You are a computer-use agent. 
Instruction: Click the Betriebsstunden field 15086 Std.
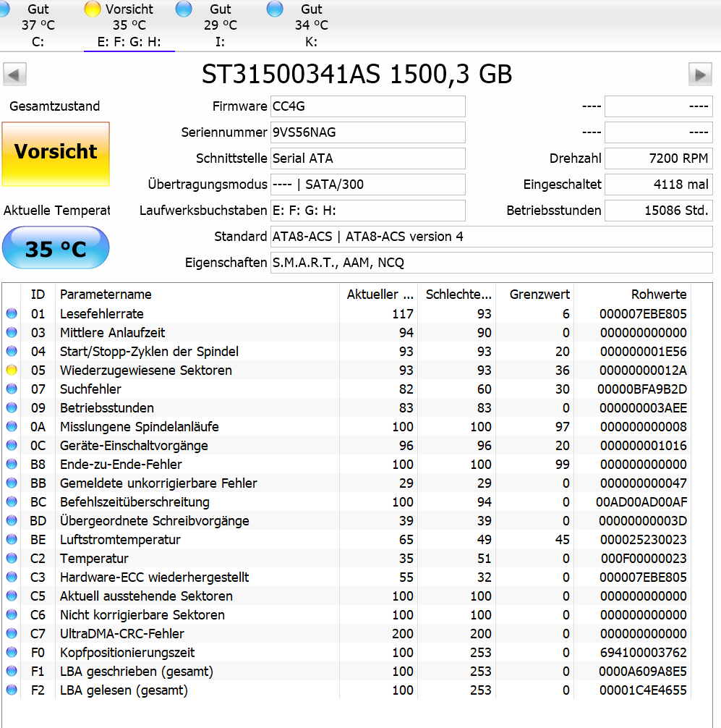[x=659, y=211]
